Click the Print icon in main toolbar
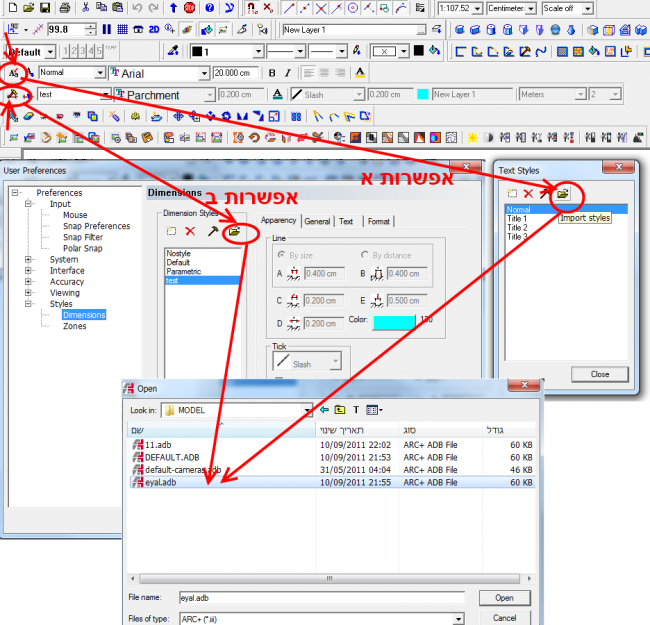 tap(64, 8)
